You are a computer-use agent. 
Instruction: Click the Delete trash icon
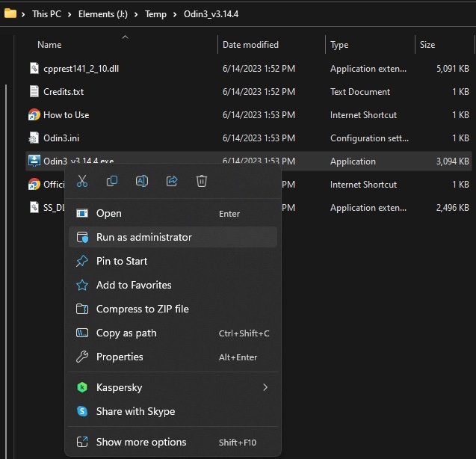(x=201, y=181)
